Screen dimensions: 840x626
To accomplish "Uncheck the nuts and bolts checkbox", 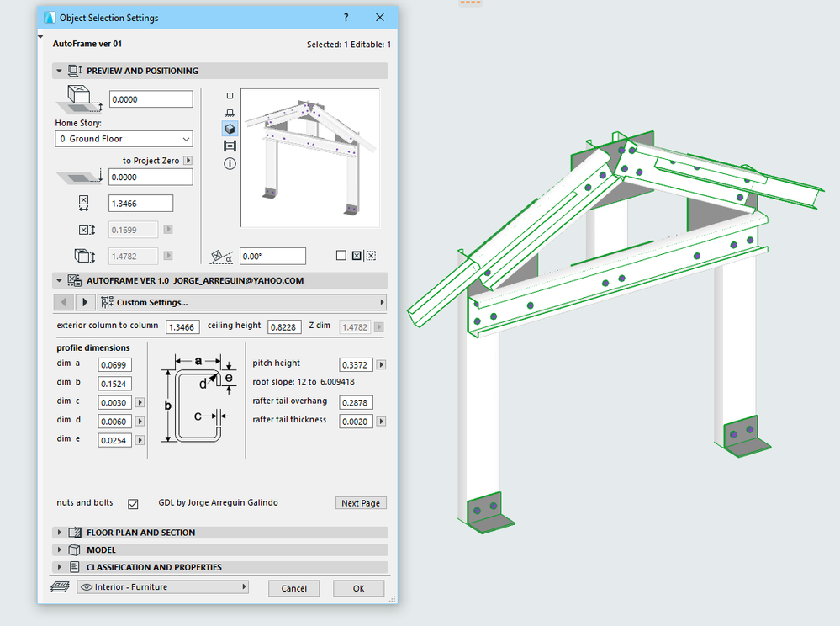I will 133,504.
